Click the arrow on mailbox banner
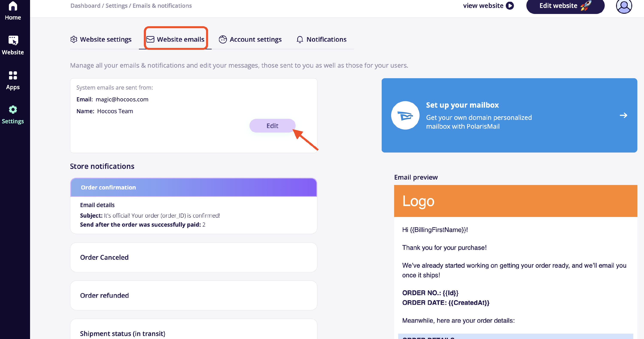This screenshot has width=644, height=339. (623, 115)
